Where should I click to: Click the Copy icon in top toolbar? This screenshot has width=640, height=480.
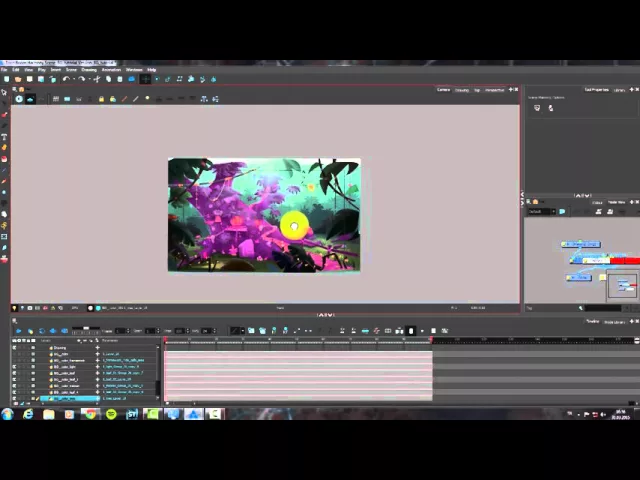pos(109,79)
